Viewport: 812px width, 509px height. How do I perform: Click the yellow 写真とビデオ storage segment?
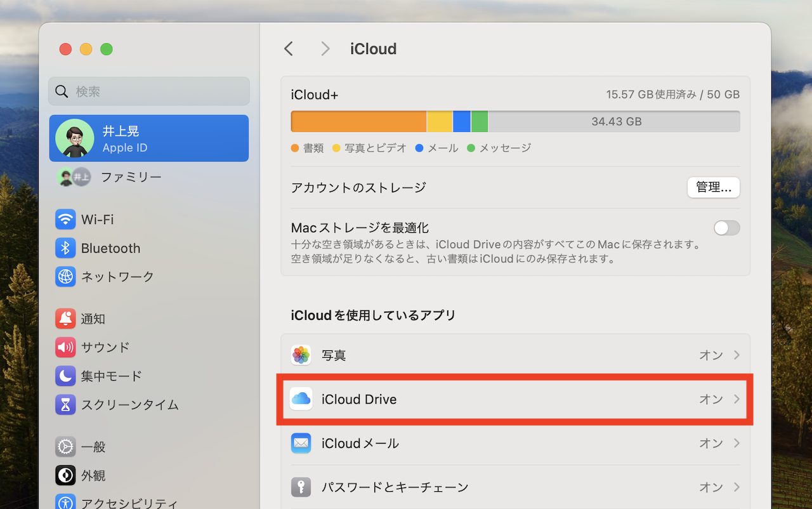tap(440, 121)
